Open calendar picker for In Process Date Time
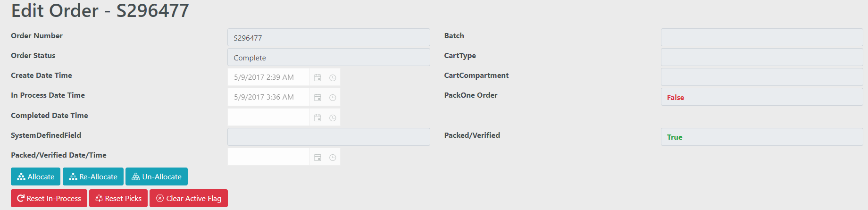The height and width of the screenshot is (210, 868). point(317,97)
